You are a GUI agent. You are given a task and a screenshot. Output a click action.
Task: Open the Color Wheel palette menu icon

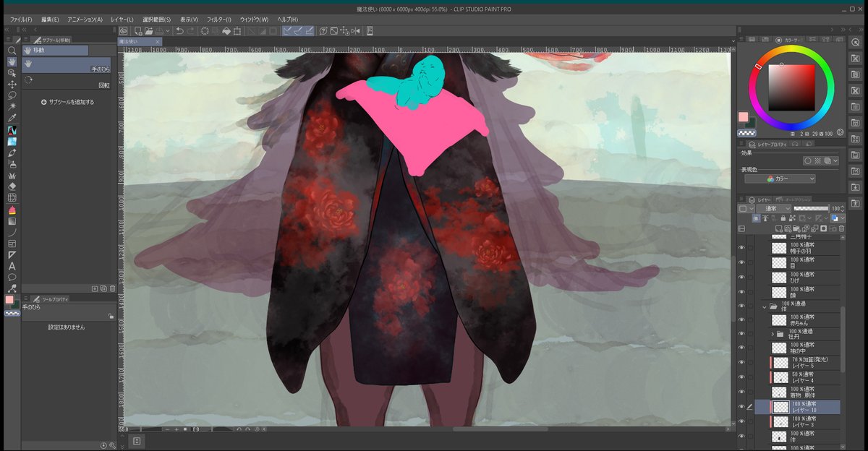click(741, 40)
